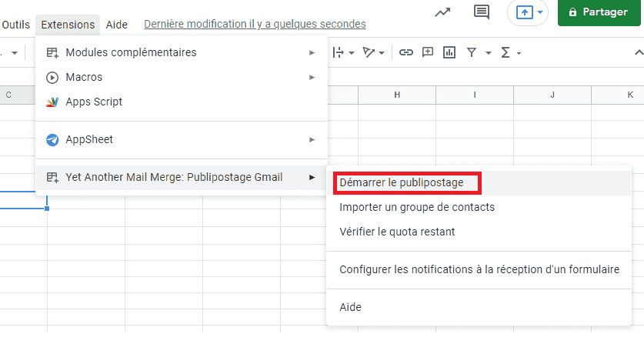Image resolution: width=644 pixels, height=354 pixels.
Task: Click the text rotation toolbar icon
Action: tap(369, 52)
